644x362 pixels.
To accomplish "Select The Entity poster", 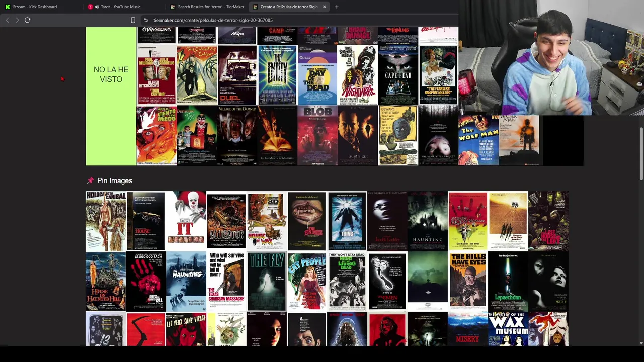I will (277, 75).
